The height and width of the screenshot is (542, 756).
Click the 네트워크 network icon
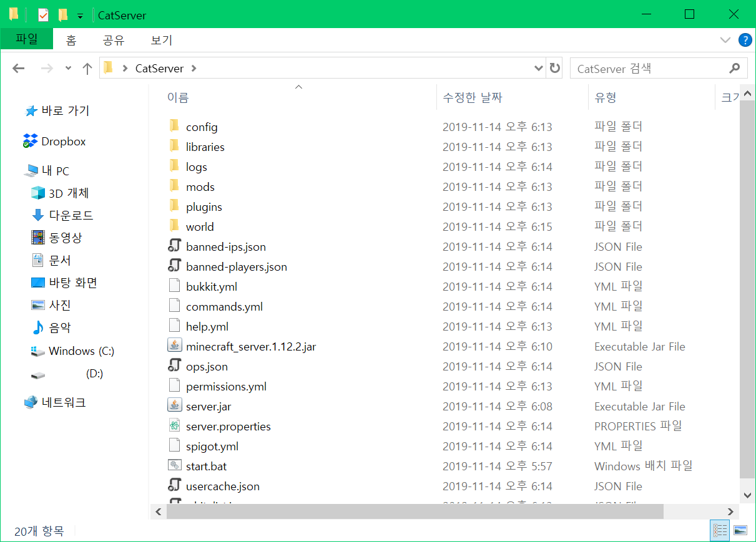pos(31,402)
